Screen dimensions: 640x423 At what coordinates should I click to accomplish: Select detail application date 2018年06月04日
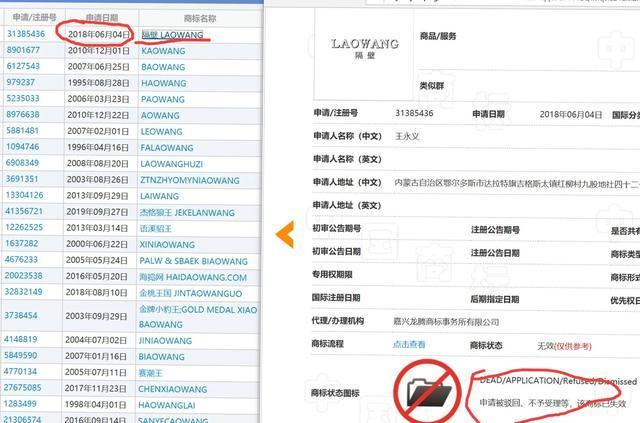[571, 114]
